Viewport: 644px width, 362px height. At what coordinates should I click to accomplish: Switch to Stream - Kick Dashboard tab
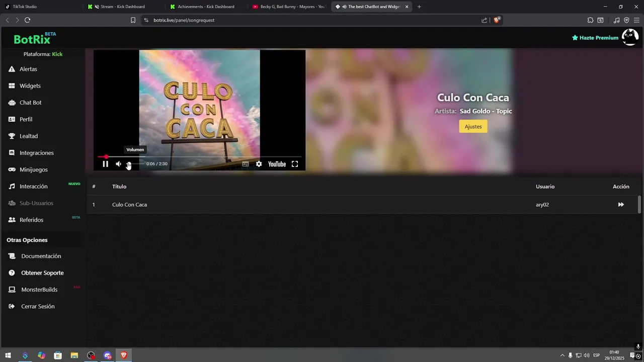(x=124, y=7)
